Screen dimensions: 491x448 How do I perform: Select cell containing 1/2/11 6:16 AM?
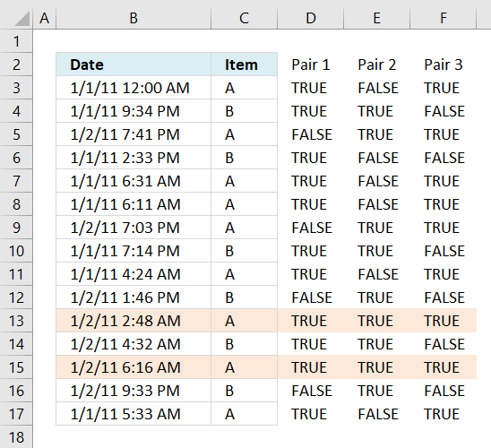click(x=134, y=367)
